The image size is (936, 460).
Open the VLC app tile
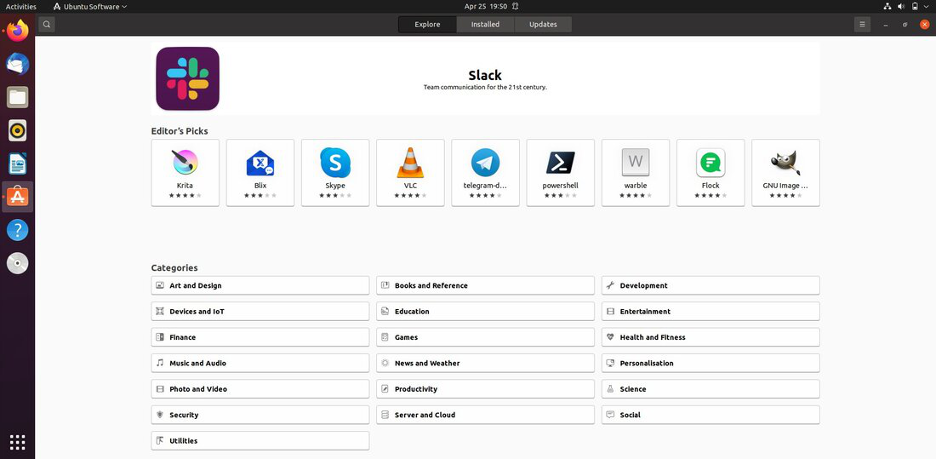coord(410,173)
